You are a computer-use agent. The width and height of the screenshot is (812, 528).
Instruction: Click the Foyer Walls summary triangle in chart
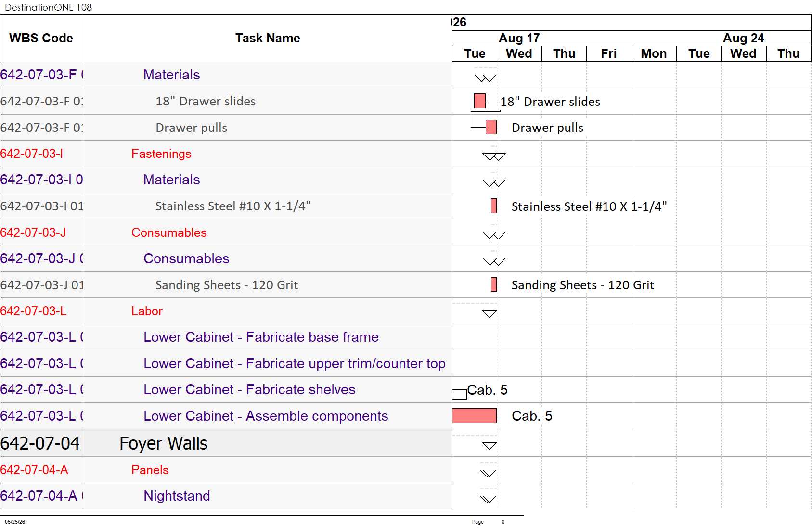pos(490,446)
